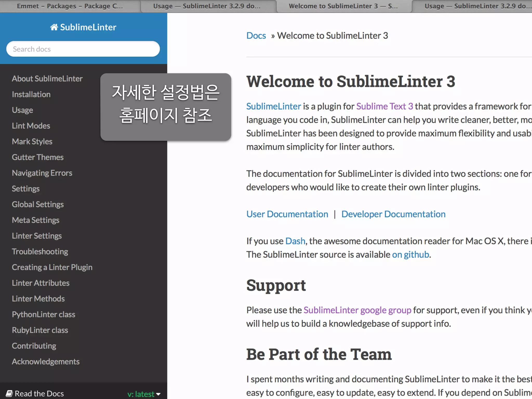This screenshot has width=532, height=399.
Task: Follow the Dash link
Action: click(x=295, y=241)
